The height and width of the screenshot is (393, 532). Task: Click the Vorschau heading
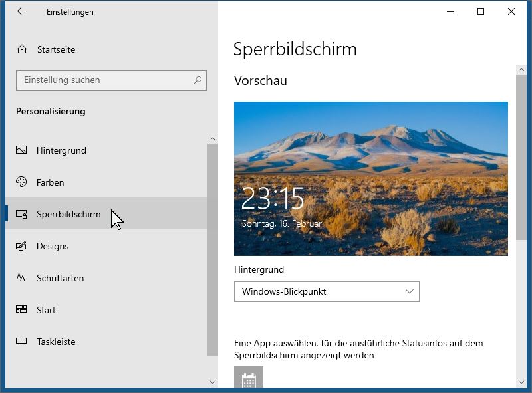tap(260, 80)
